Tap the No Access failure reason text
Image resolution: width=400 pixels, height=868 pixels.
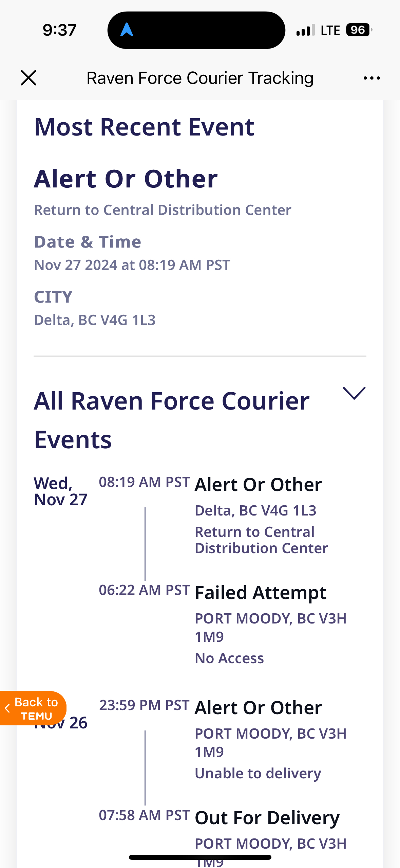tap(229, 658)
